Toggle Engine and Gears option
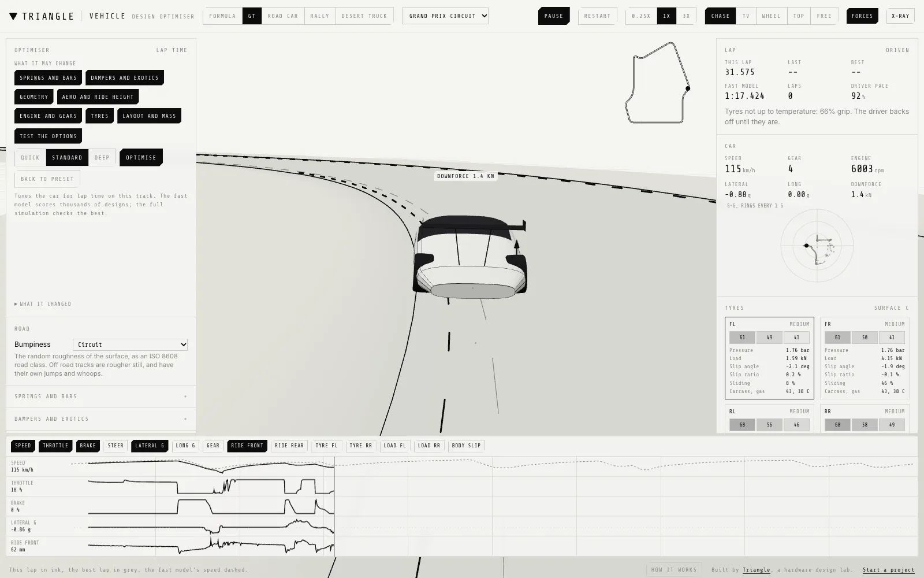 pos(48,116)
